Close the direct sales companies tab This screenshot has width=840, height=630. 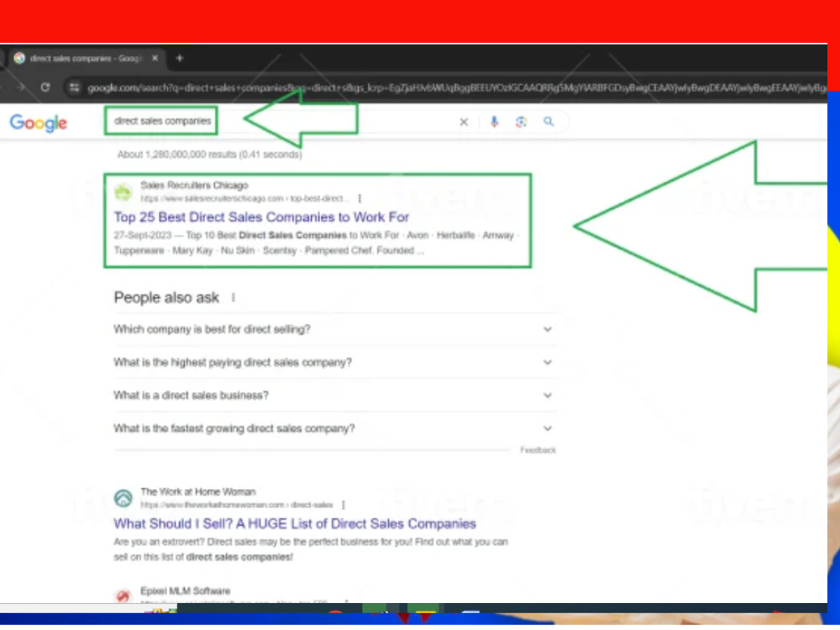[155, 58]
